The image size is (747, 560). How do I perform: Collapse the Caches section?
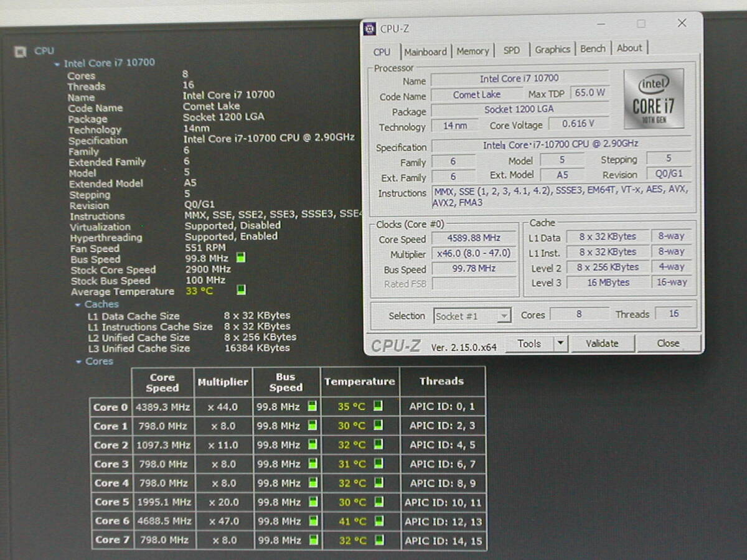tap(78, 305)
